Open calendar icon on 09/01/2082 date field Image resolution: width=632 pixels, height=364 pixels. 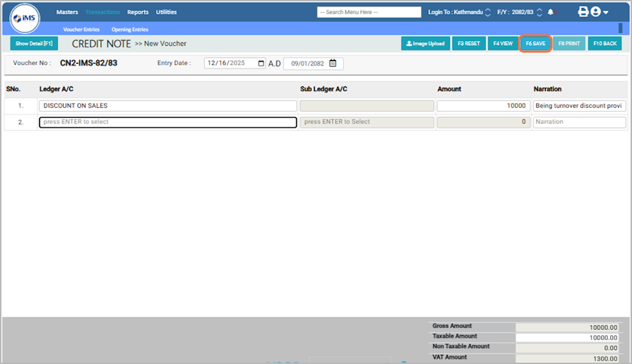pos(333,63)
